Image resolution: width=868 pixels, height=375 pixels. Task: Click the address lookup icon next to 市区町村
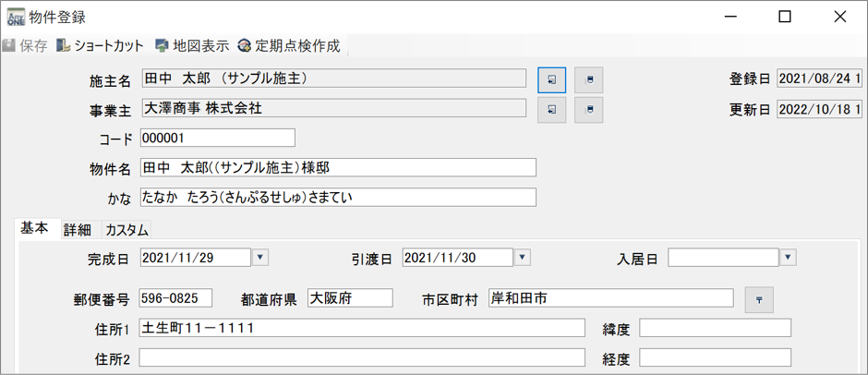click(x=759, y=299)
